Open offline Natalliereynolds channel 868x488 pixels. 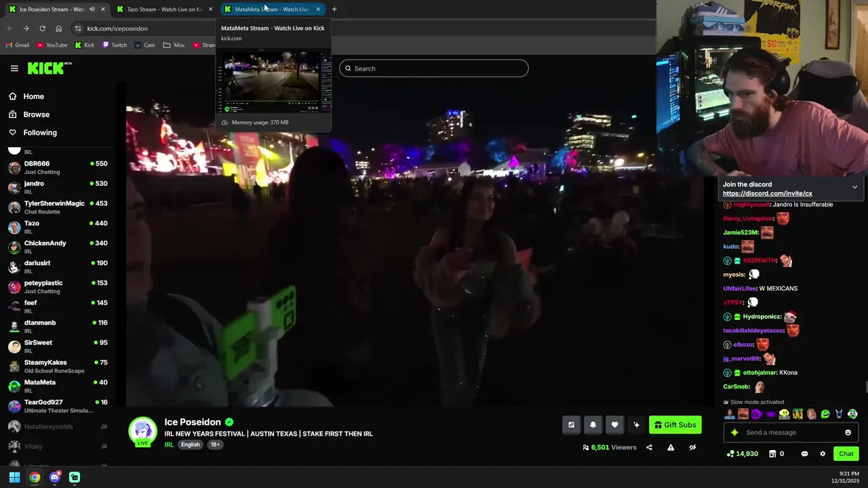[x=58, y=426]
